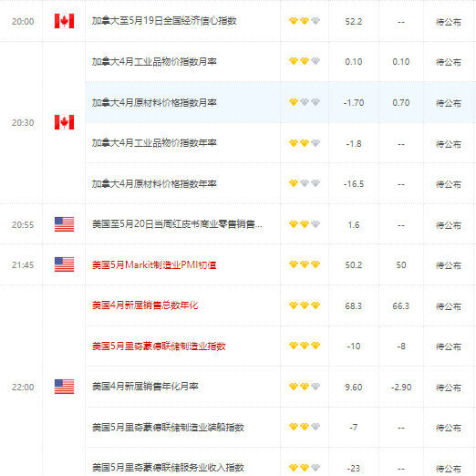Click importance stars for 美国5月Markit制造业PMI初值

pos(305,264)
